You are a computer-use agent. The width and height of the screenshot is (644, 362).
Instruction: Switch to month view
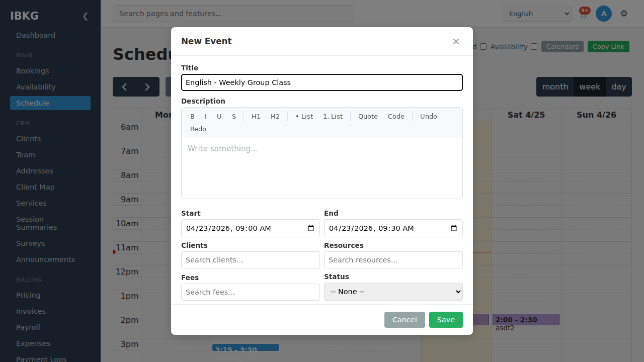[x=555, y=87]
